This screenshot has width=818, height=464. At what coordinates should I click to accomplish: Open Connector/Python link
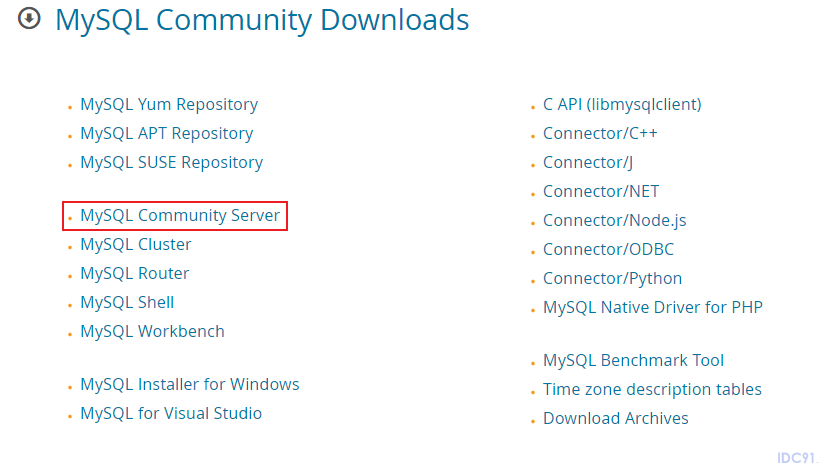[612, 279]
